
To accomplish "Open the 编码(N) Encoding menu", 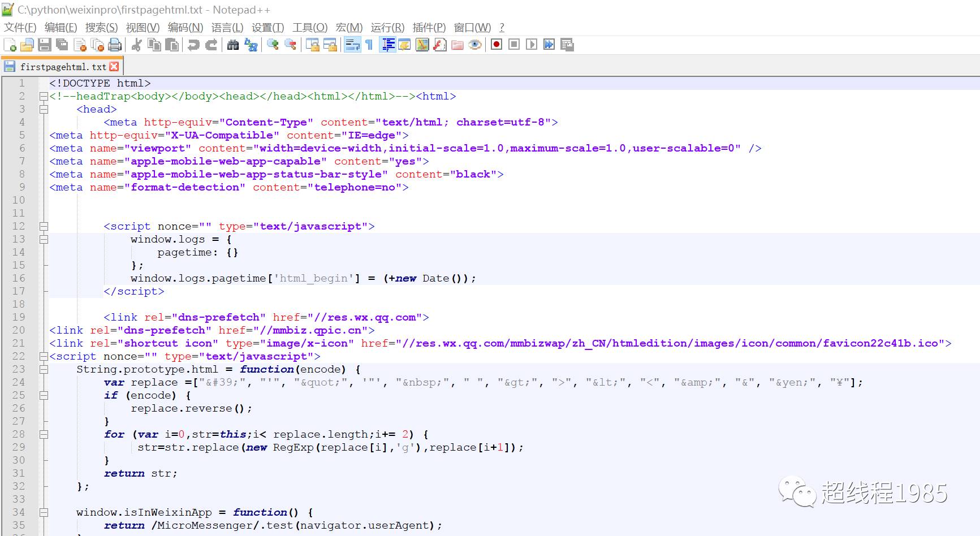I will [185, 27].
